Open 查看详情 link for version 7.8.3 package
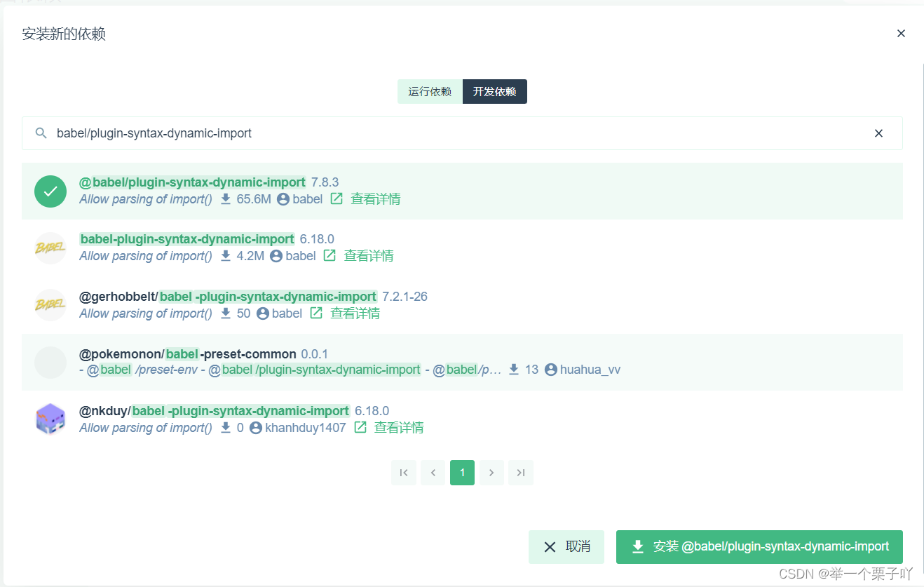 point(376,199)
